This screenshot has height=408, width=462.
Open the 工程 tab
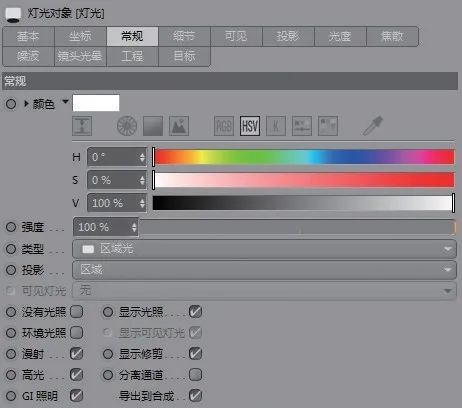click(x=132, y=56)
